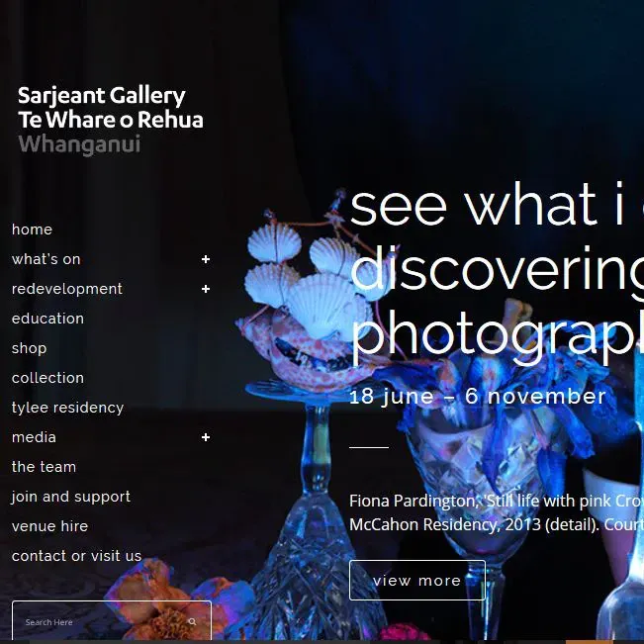Open the media menu item
Viewport: 644px width, 644px height.
click(34, 437)
